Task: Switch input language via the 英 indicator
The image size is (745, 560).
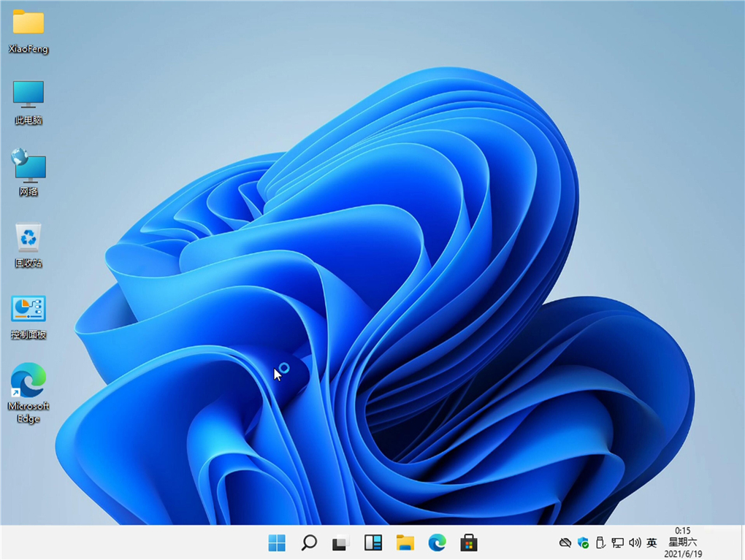Action: pyautogui.click(x=651, y=542)
